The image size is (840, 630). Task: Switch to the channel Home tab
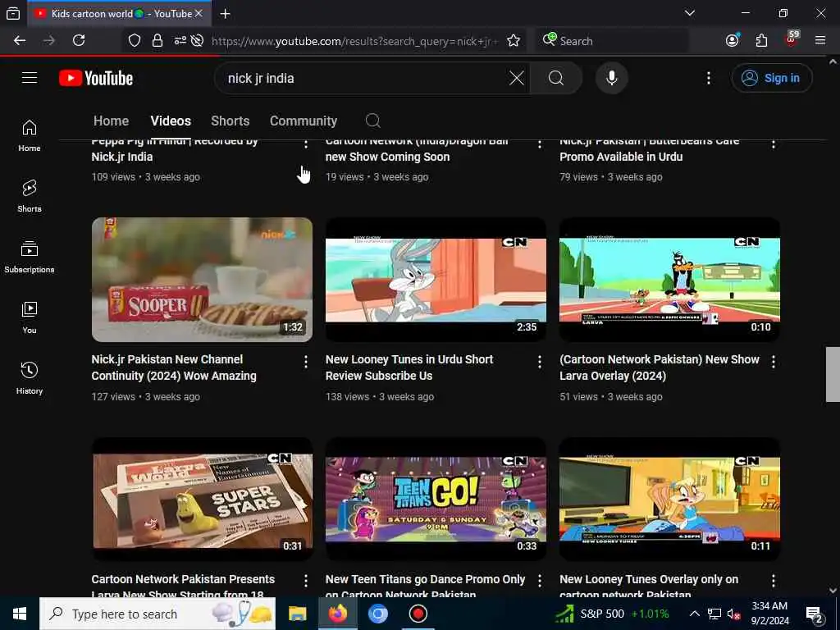(111, 121)
